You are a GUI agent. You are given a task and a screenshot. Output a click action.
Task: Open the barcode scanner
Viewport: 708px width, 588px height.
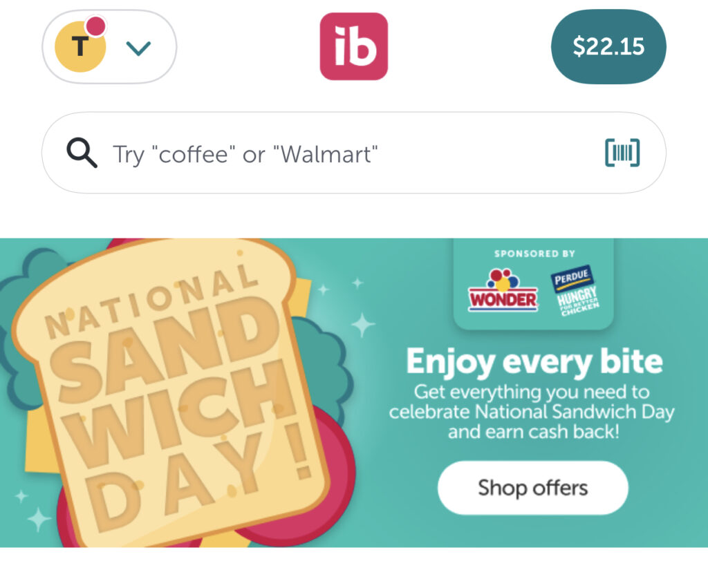[x=622, y=153]
